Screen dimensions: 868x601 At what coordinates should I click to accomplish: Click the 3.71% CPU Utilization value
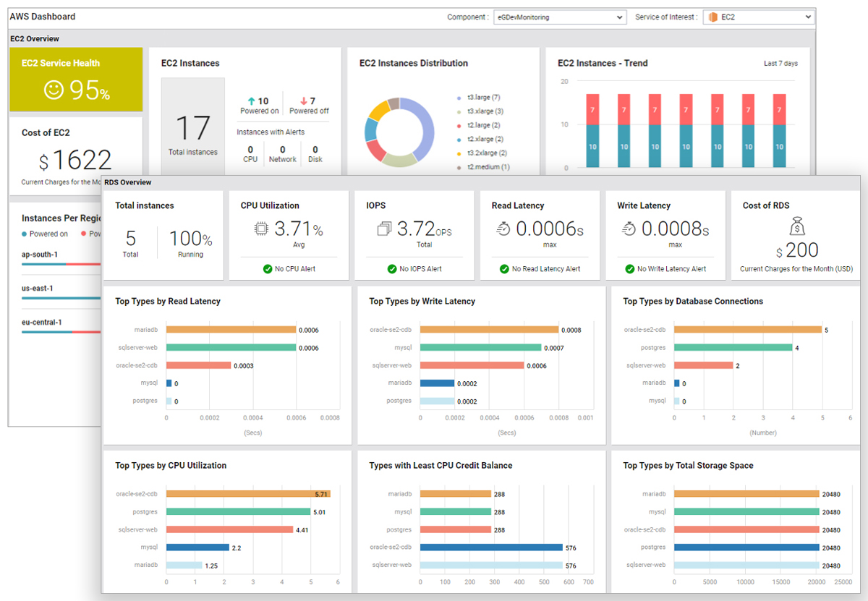[x=299, y=229]
